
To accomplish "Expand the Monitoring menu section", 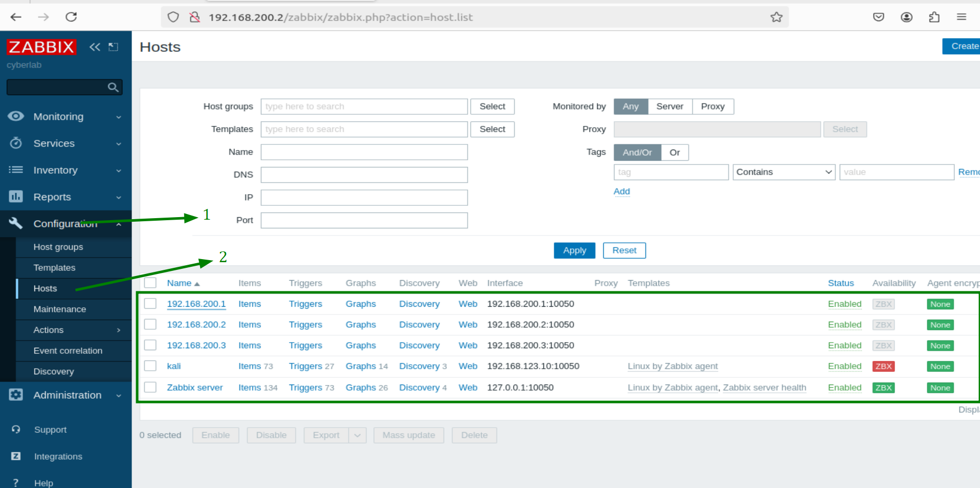I will [x=66, y=117].
